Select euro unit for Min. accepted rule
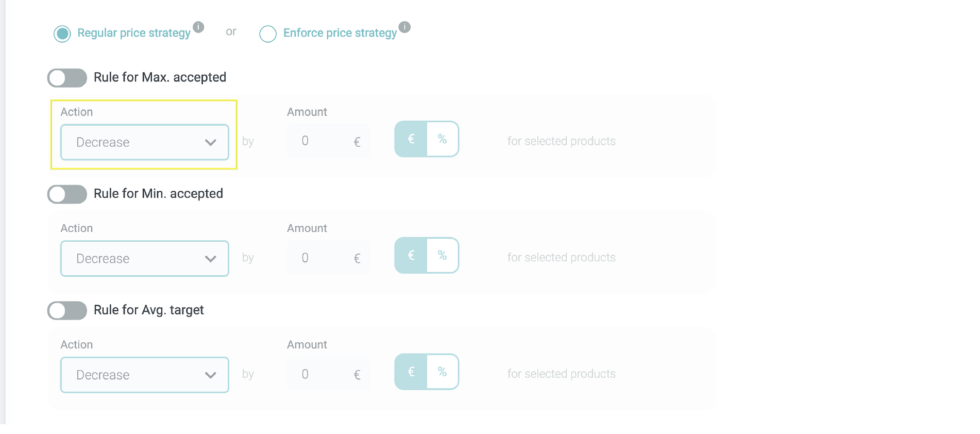980x434 pixels. coord(411,256)
